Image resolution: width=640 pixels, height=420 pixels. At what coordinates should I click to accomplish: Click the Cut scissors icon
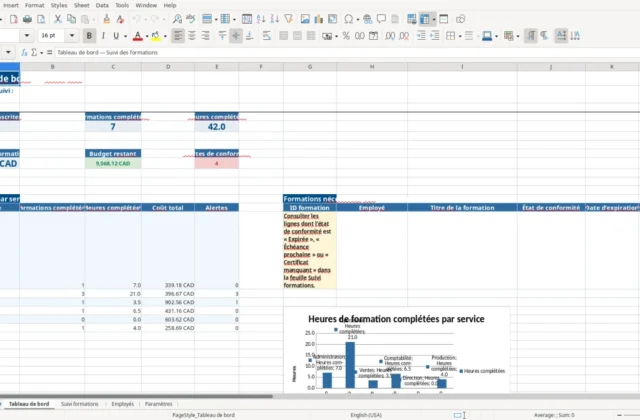click(58, 19)
